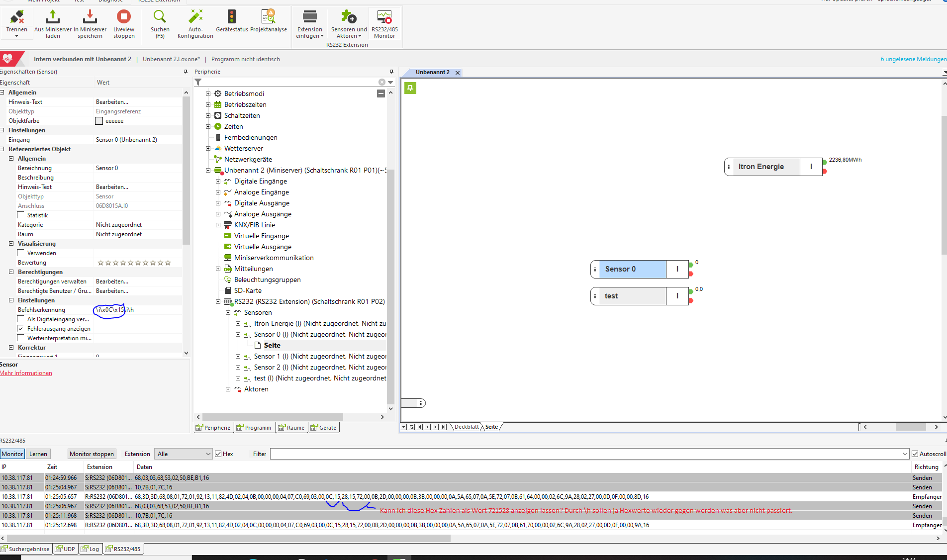Open Gerätestatus traffic light icon
This screenshot has height=560, width=947.
232,18
